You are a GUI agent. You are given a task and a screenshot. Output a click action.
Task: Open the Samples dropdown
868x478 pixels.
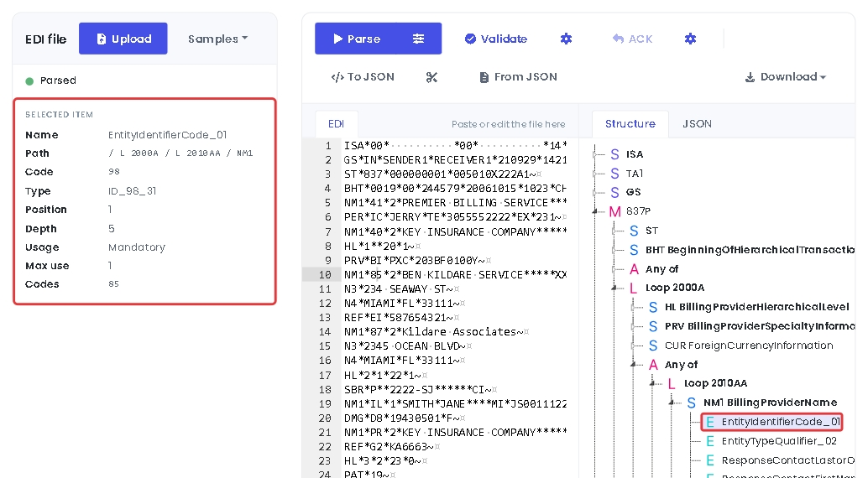[x=217, y=39]
